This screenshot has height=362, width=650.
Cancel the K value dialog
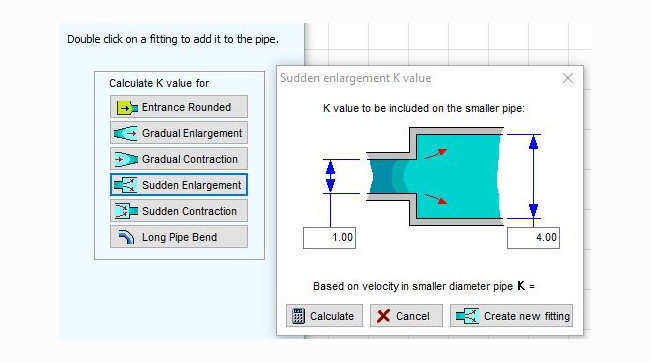[x=406, y=316]
